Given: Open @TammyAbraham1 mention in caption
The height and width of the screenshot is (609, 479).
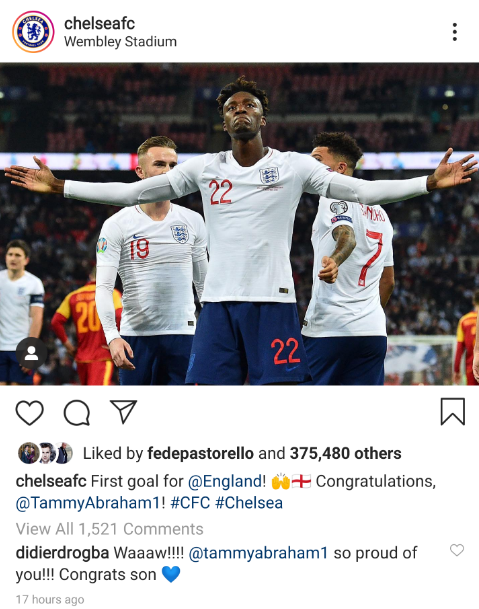Looking at the screenshot, I should [x=88, y=503].
